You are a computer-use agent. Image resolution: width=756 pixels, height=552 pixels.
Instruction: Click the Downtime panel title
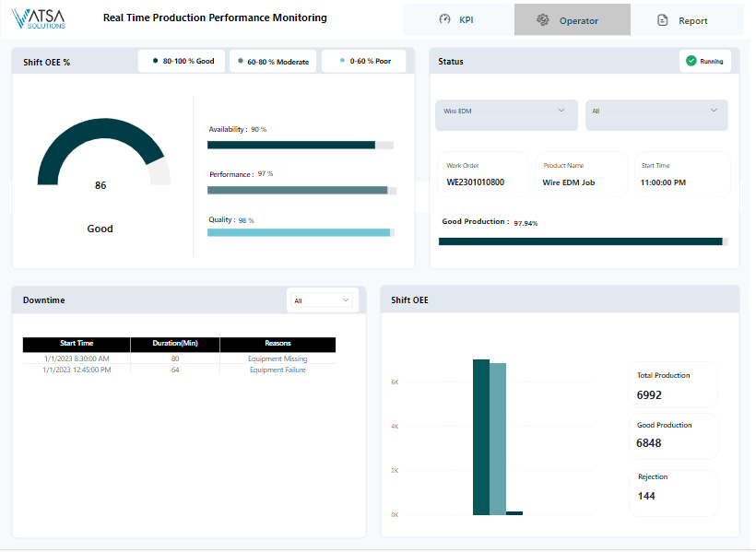[44, 299]
